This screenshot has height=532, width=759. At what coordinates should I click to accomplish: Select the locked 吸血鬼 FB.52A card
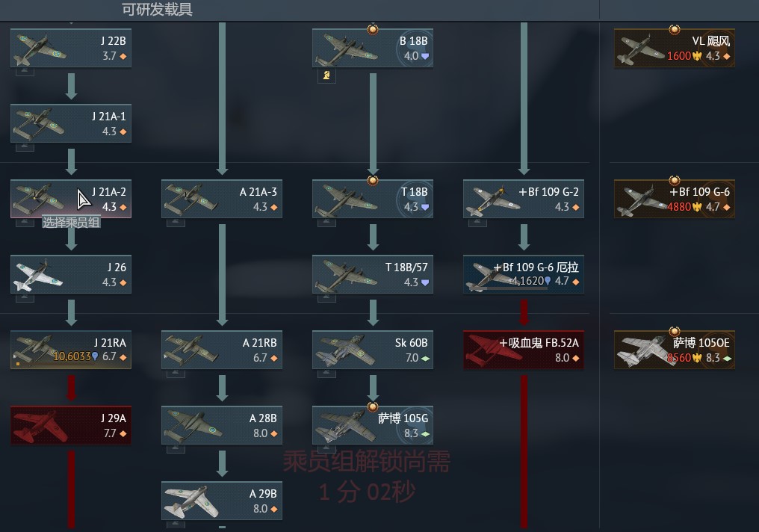coord(524,350)
